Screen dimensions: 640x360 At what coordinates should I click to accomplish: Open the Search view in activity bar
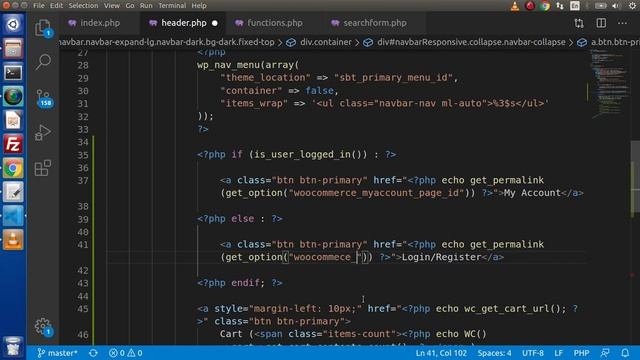point(43,62)
